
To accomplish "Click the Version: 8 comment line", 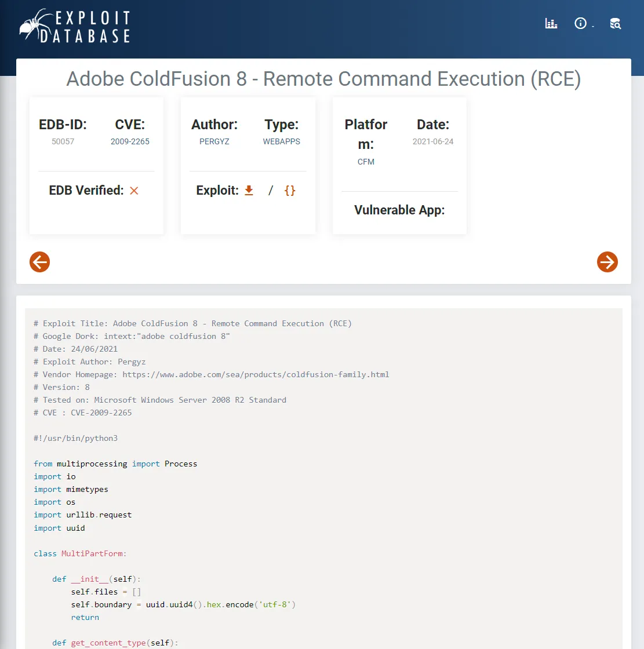I will click(61, 388).
